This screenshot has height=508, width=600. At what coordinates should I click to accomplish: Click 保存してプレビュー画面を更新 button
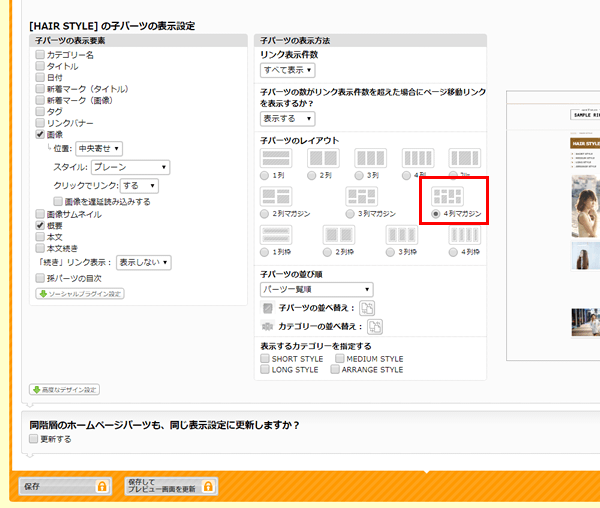tap(170, 486)
